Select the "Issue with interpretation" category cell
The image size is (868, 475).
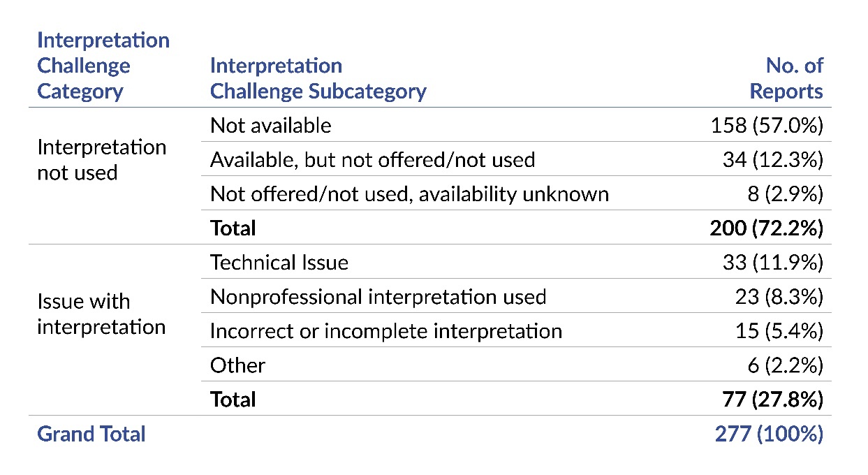(101, 314)
